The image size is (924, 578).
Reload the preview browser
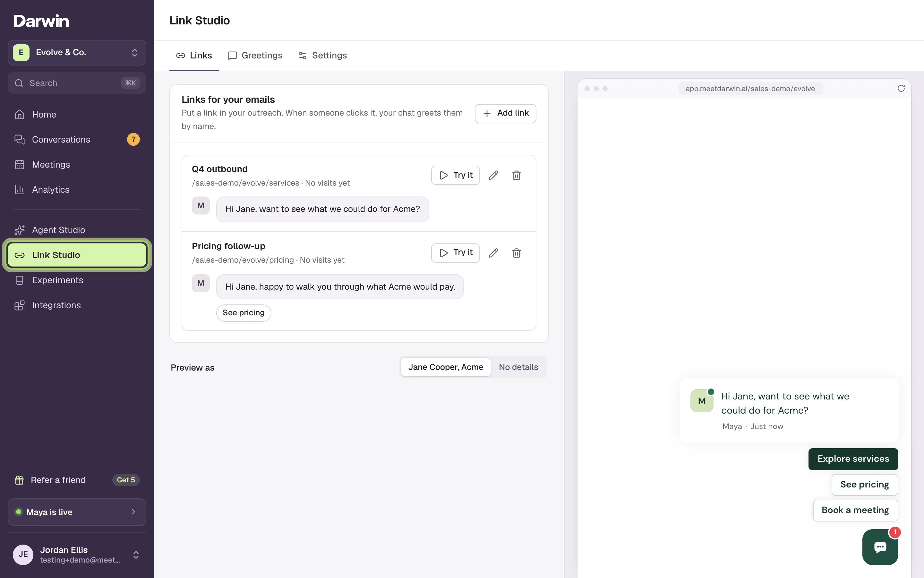coord(901,89)
